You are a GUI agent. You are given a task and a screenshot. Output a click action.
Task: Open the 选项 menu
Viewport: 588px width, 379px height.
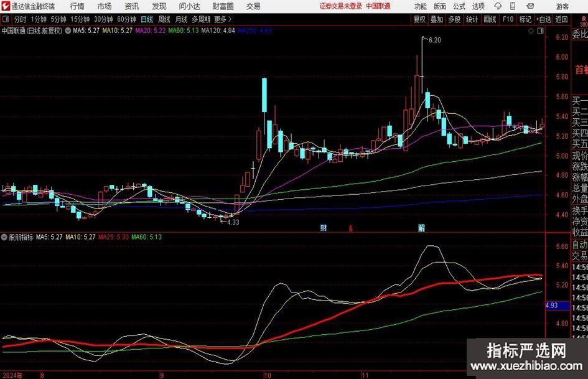click(478, 6)
